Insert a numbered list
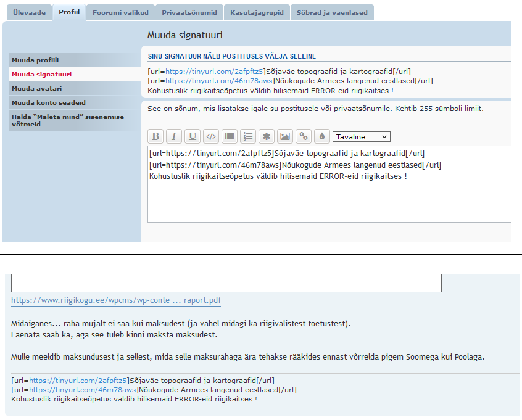Screen dimensions: 522x420 248,136
